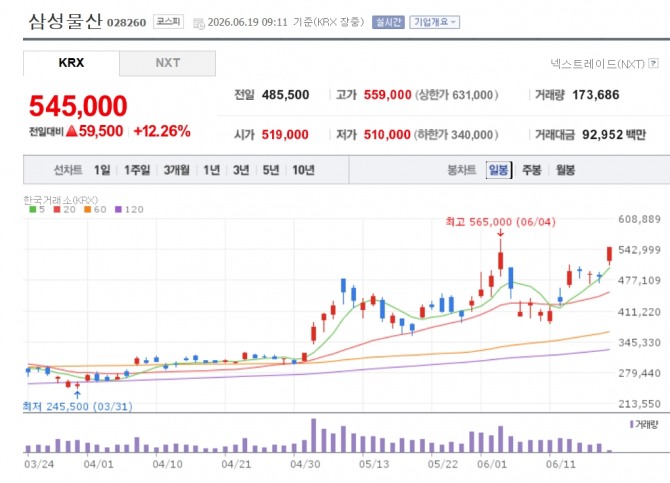Viewport: 670px width, 483px height.
Task: Click the 04/30 date axis label
Action: [x=305, y=464]
